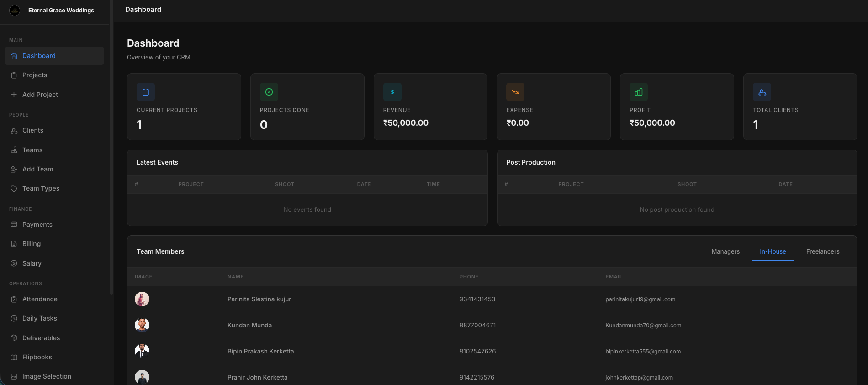The height and width of the screenshot is (385, 868).
Task: Go to Team Types
Action: pos(54,188)
